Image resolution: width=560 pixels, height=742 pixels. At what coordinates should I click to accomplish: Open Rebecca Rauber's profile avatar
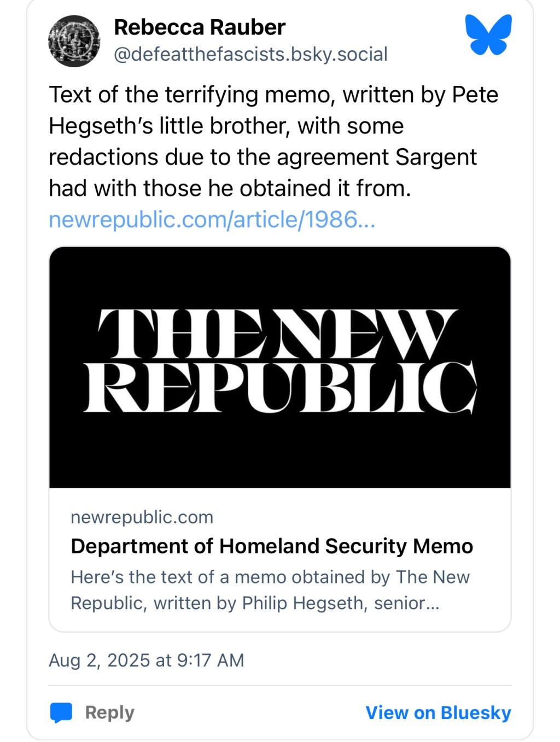pyautogui.click(x=74, y=41)
